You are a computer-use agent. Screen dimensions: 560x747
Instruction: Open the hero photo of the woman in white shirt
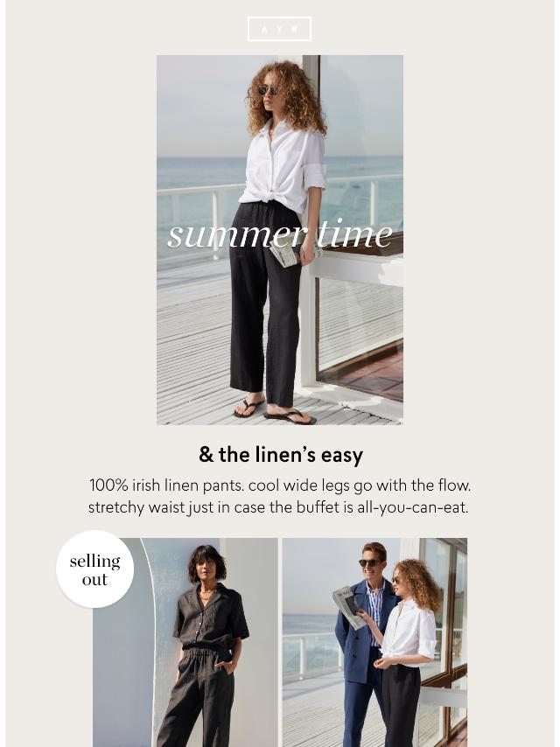click(280, 240)
